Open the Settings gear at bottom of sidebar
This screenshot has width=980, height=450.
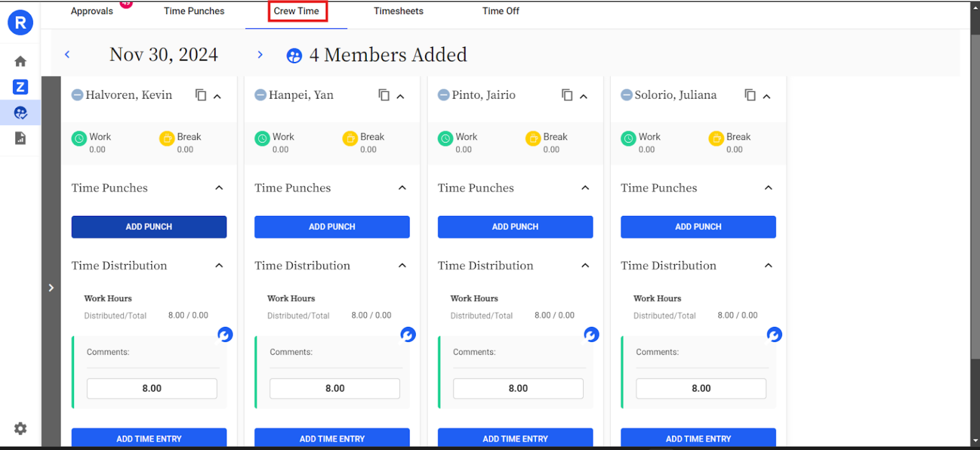pyautogui.click(x=20, y=428)
